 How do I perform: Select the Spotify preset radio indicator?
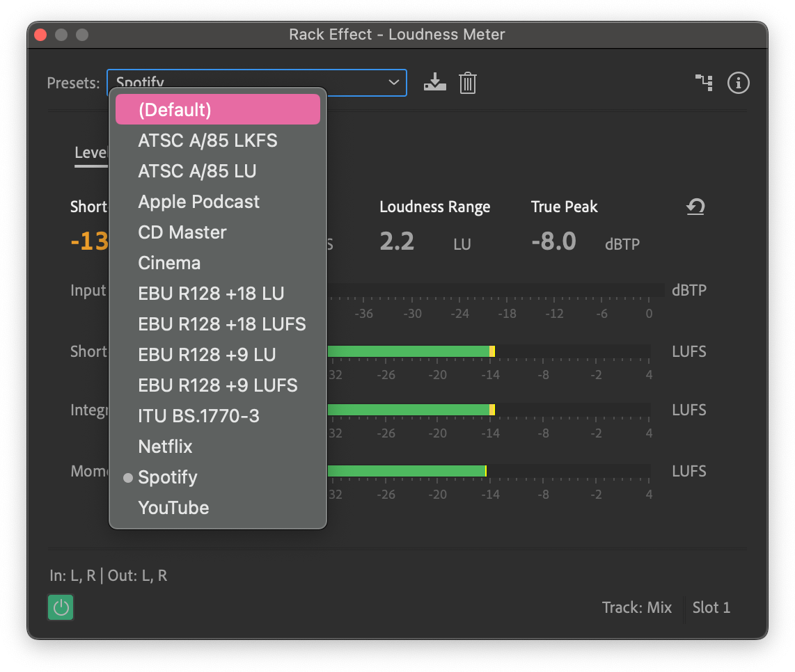pyautogui.click(x=127, y=477)
